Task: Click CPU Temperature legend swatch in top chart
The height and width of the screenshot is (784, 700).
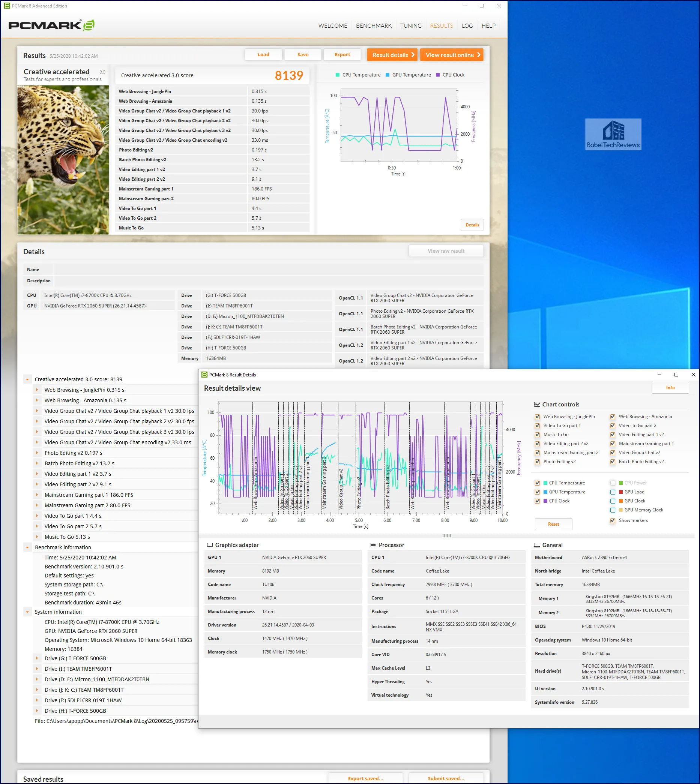Action: pyautogui.click(x=337, y=75)
